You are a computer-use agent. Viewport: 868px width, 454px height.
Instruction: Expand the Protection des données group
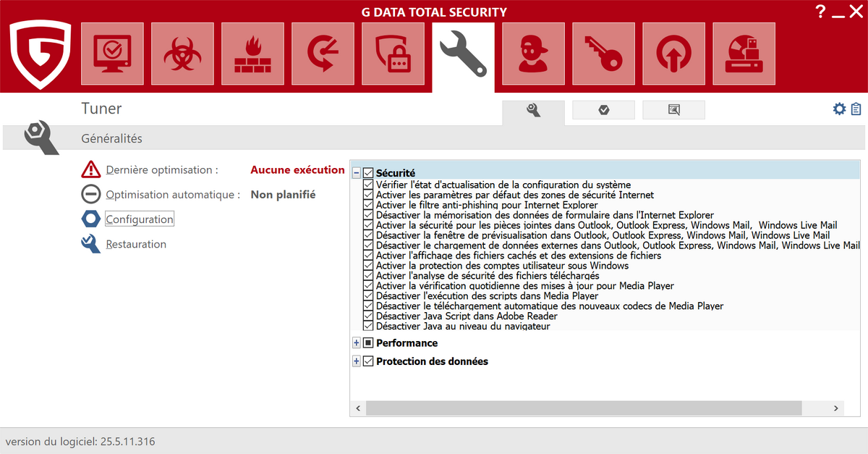coord(357,361)
